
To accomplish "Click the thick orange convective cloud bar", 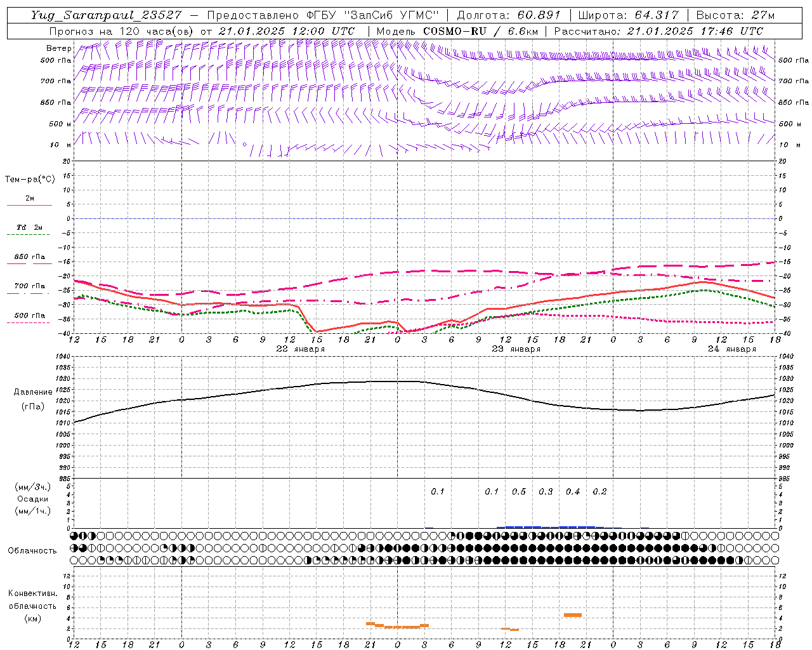I will tap(572, 614).
